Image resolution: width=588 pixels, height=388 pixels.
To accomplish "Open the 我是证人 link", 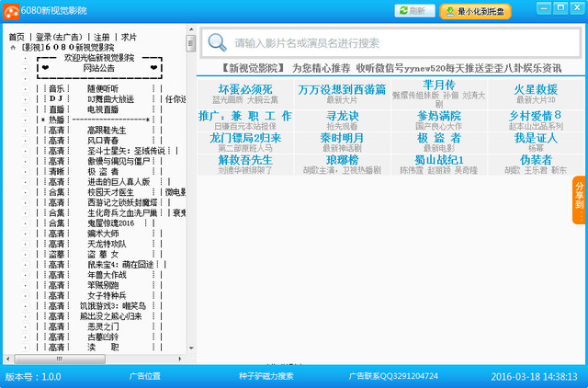I will coord(536,138).
